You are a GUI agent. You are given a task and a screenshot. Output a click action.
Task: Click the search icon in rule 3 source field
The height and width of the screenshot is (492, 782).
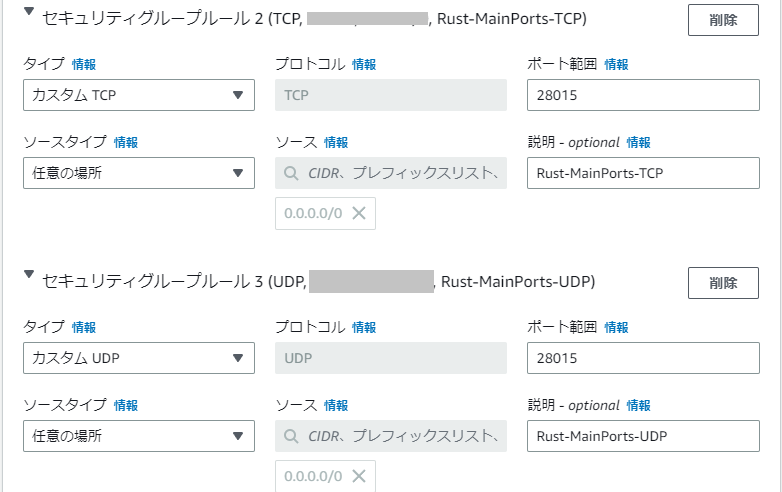click(292, 436)
